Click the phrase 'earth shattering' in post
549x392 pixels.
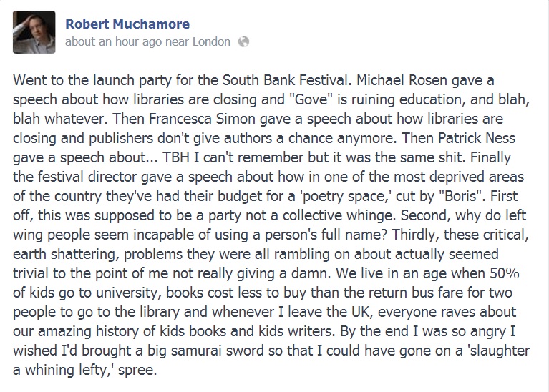click(x=64, y=254)
